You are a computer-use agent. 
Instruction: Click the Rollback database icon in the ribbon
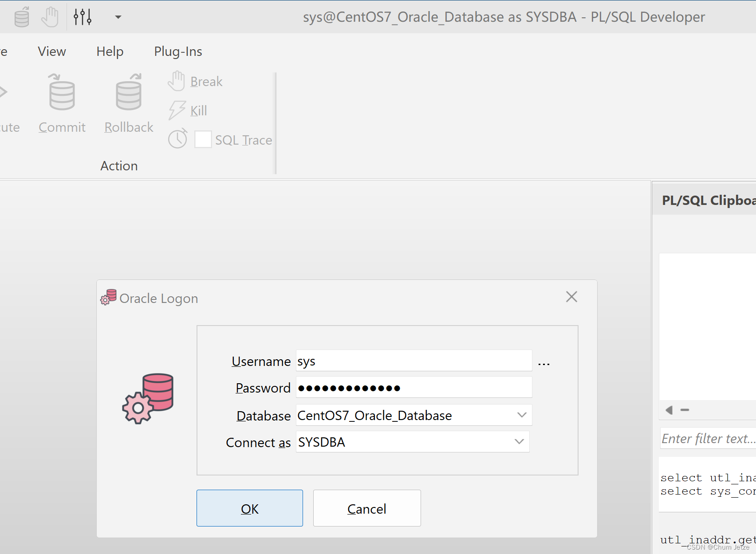(129, 92)
